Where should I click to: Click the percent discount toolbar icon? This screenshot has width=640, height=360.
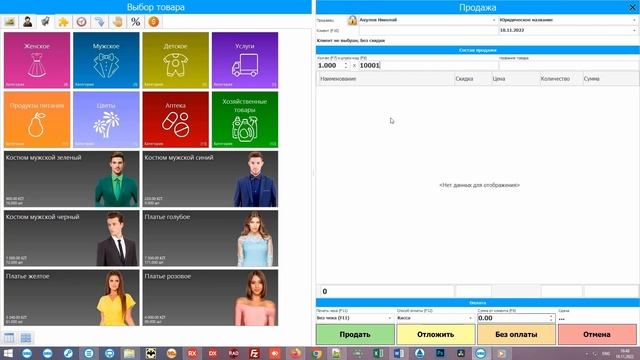click(136, 22)
